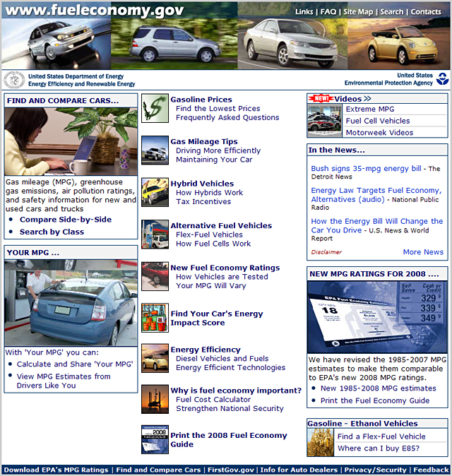The height and width of the screenshot is (476, 452).
Task: Click the corn field ethanol thumbnail
Action: click(x=320, y=443)
